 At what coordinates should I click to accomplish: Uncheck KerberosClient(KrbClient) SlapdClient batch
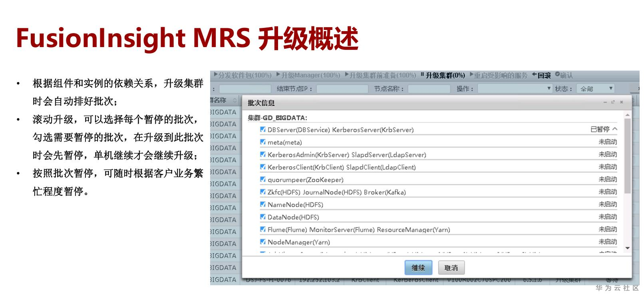click(263, 167)
